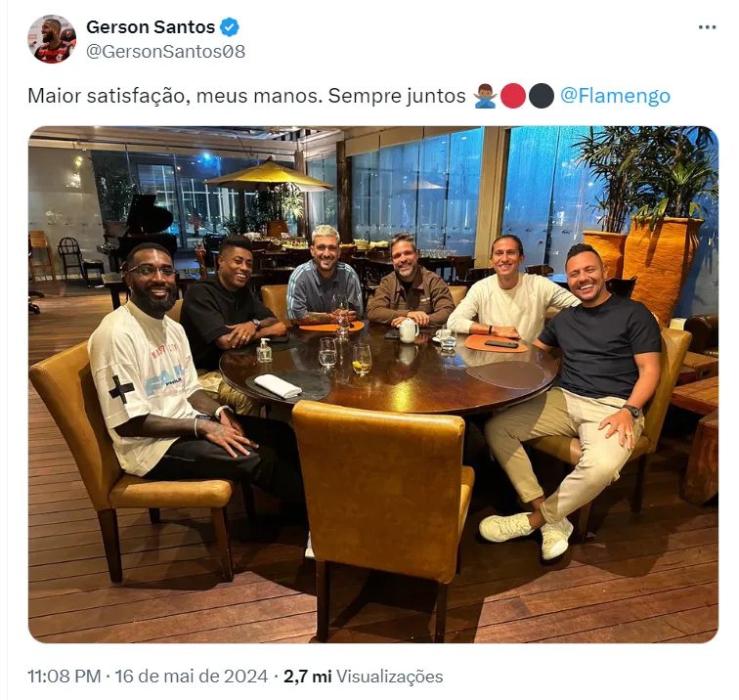The width and height of the screenshot is (739, 700).
Task: Click the orange planter pot in photo
Action: click(x=660, y=264)
